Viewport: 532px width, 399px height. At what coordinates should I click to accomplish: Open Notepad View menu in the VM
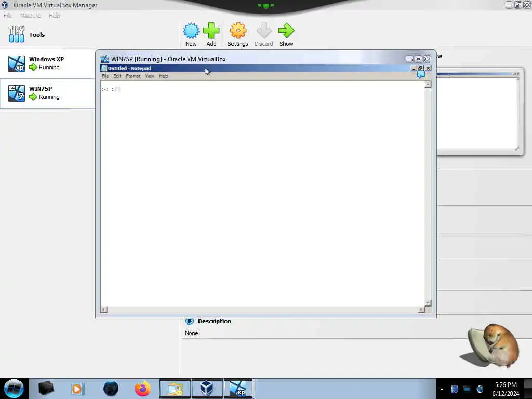(x=150, y=76)
